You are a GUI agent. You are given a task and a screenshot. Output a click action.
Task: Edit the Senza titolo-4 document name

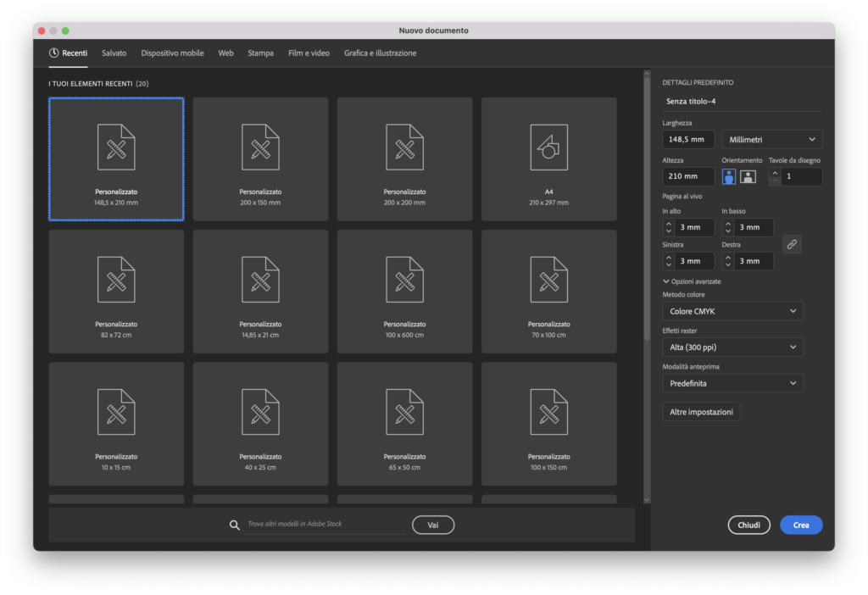(x=743, y=102)
